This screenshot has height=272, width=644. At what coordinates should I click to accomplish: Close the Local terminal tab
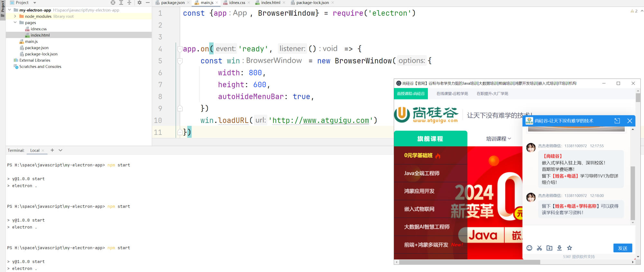click(43, 150)
